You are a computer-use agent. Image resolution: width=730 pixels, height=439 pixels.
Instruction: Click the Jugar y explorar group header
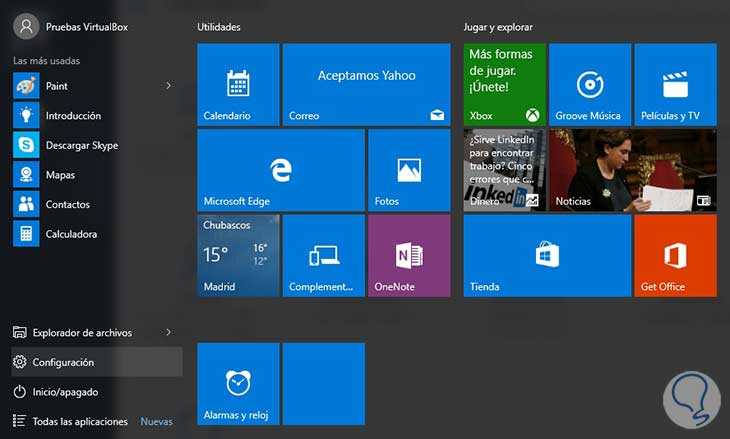[498, 27]
